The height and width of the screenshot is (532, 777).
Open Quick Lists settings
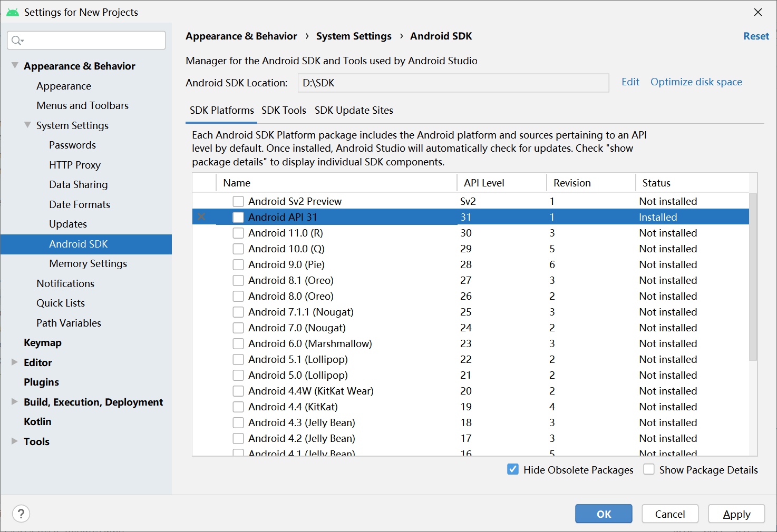pos(61,303)
